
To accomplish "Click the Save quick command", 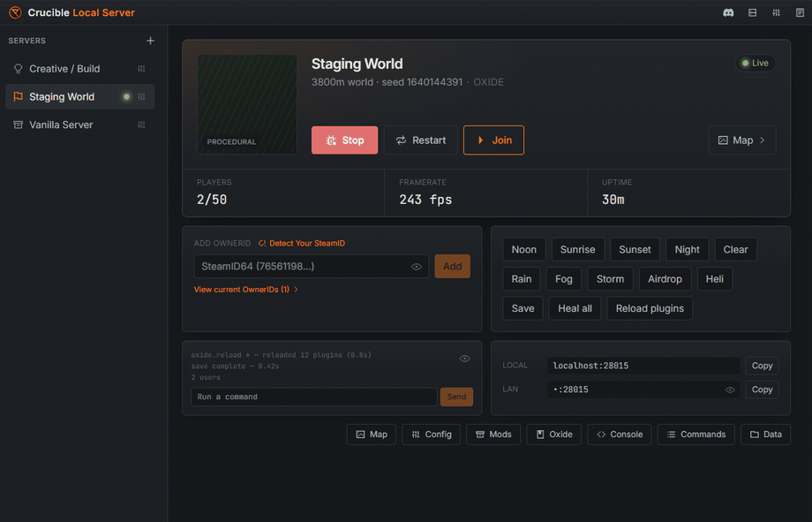I will point(523,308).
